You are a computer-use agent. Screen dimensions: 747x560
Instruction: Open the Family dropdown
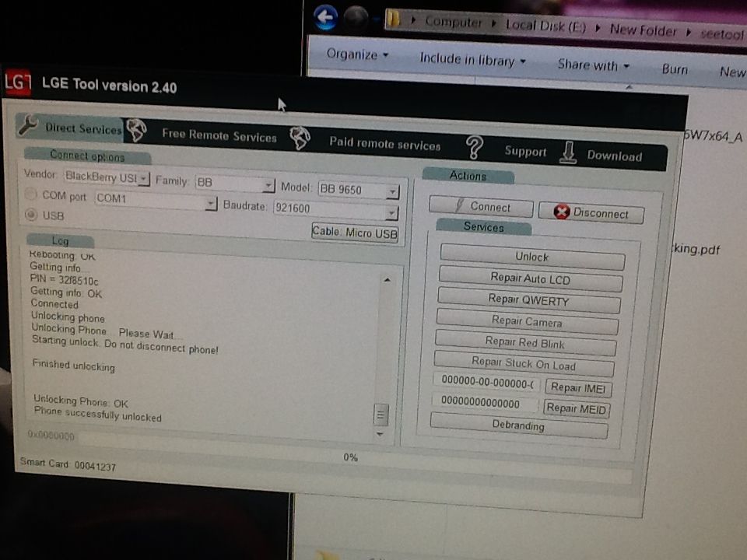point(268,185)
